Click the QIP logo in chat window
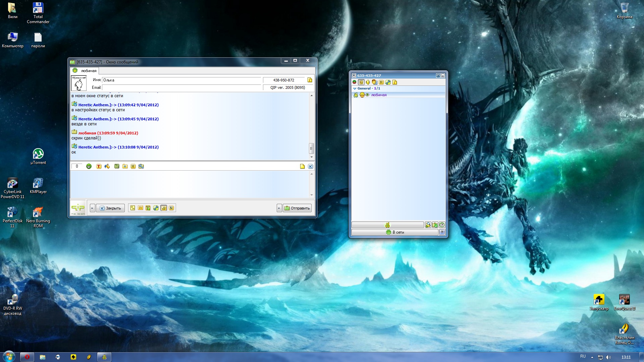 tap(78, 208)
